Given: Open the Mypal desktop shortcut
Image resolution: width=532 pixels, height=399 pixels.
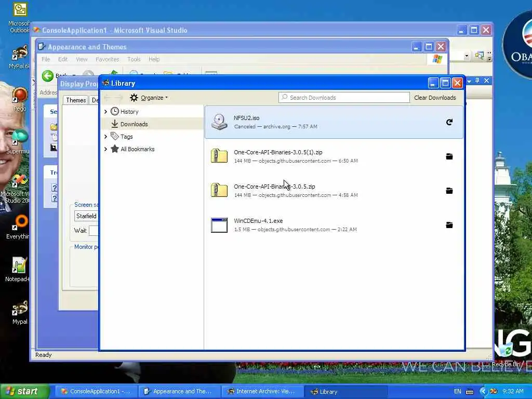Looking at the screenshot, I should [x=20, y=312].
